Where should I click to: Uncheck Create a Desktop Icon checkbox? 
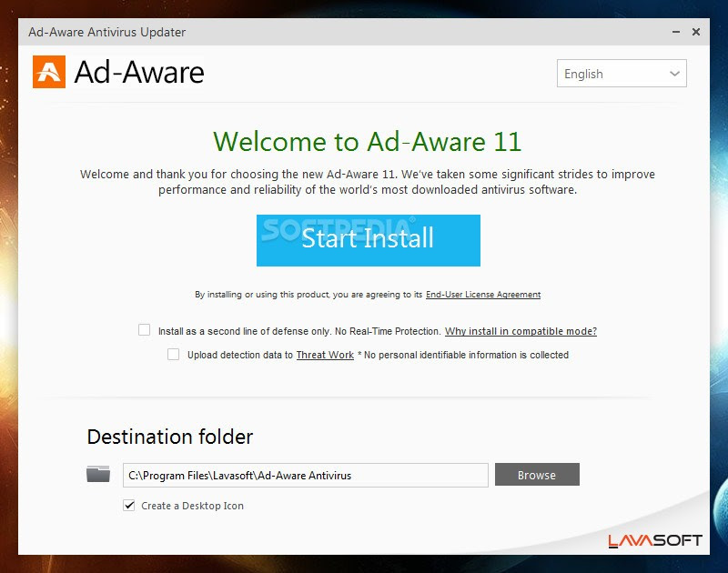pyautogui.click(x=129, y=506)
